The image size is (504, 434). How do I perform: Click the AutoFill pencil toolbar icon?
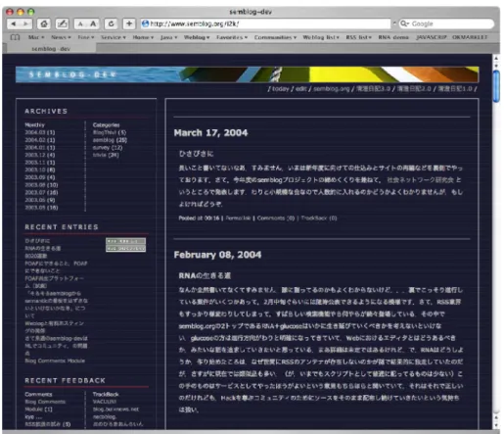click(62, 24)
